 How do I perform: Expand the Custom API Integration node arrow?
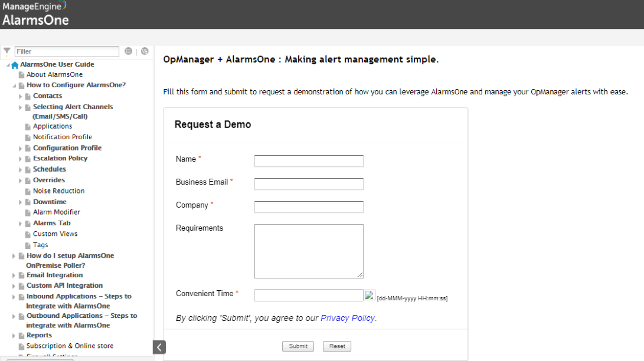[x=14, y=286]
